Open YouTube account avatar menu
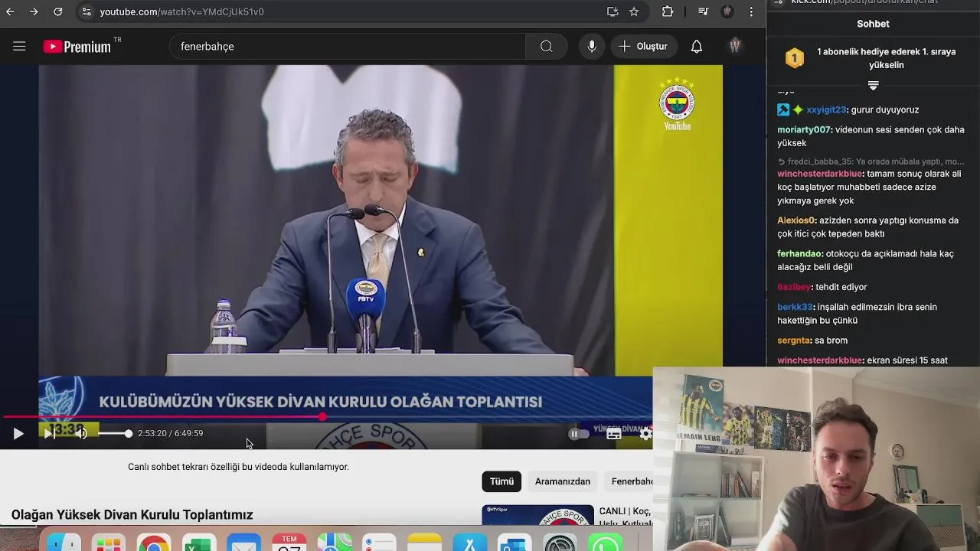Screen dimensions: 980x551 point(735,47)
